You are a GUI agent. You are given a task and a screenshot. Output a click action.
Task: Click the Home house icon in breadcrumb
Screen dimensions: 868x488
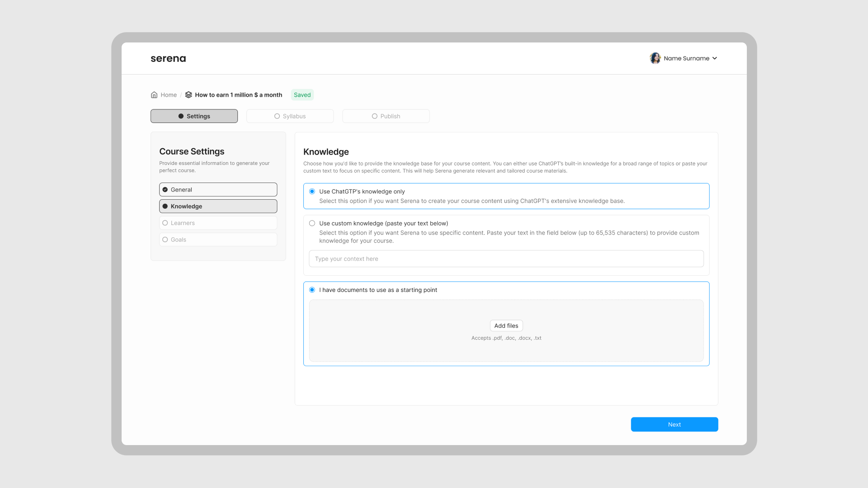point(154,95)
